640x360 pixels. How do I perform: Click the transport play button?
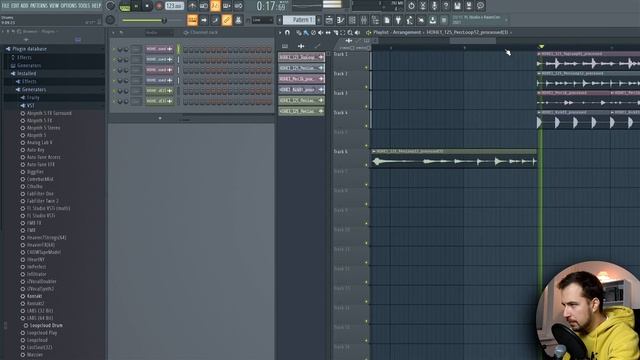pos(136,6)
